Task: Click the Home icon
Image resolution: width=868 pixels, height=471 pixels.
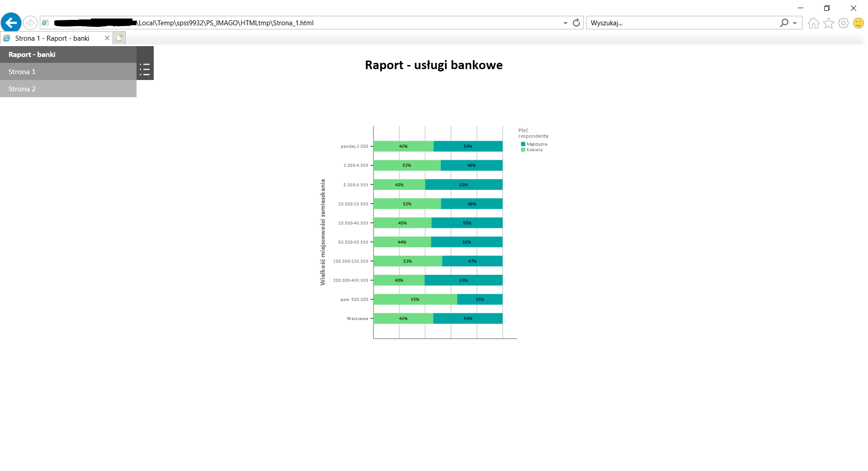Action: (x=813, y=23)
